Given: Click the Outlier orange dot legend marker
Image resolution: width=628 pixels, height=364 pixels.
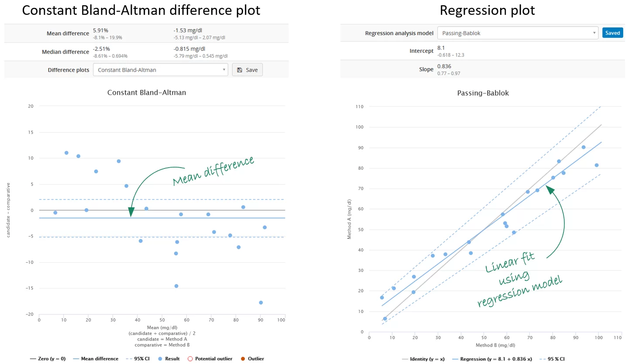Looking at the screenshot, I should 243,359.
